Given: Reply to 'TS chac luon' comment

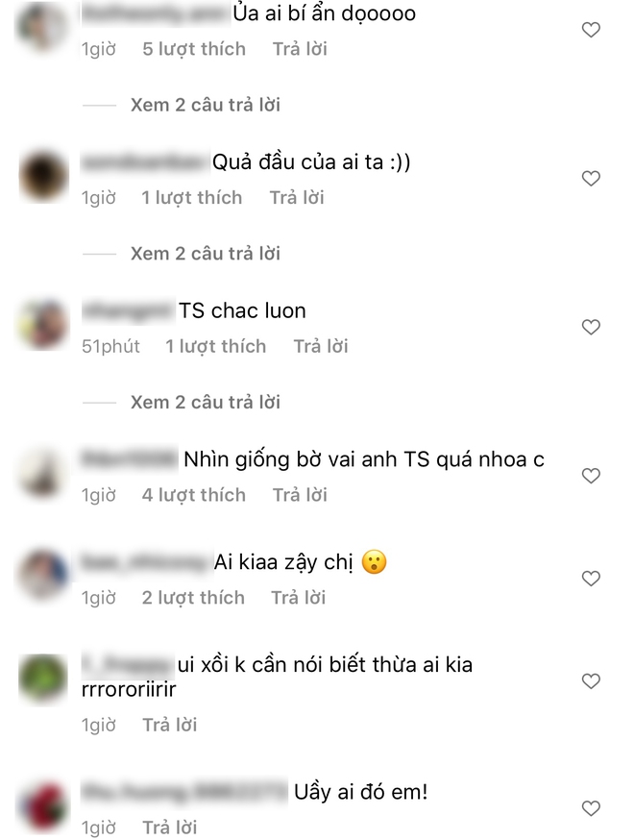Looking at the screenshot, I should pos(321,346).
